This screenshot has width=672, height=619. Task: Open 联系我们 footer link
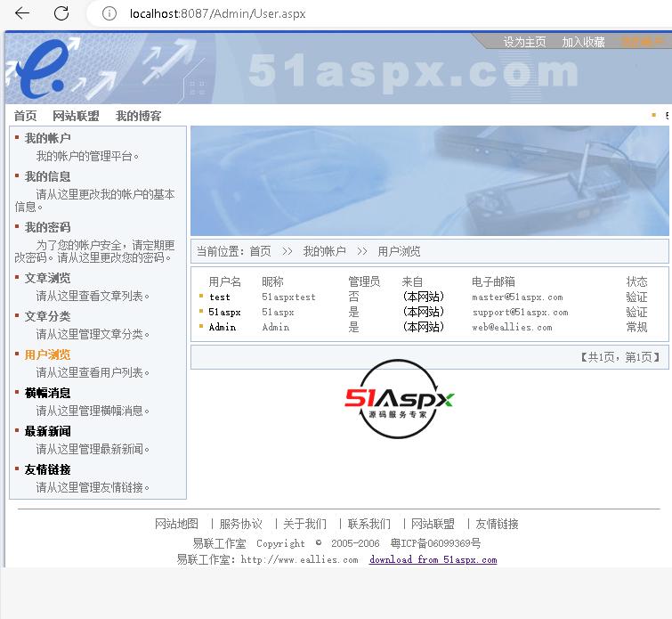click(369, 524)
